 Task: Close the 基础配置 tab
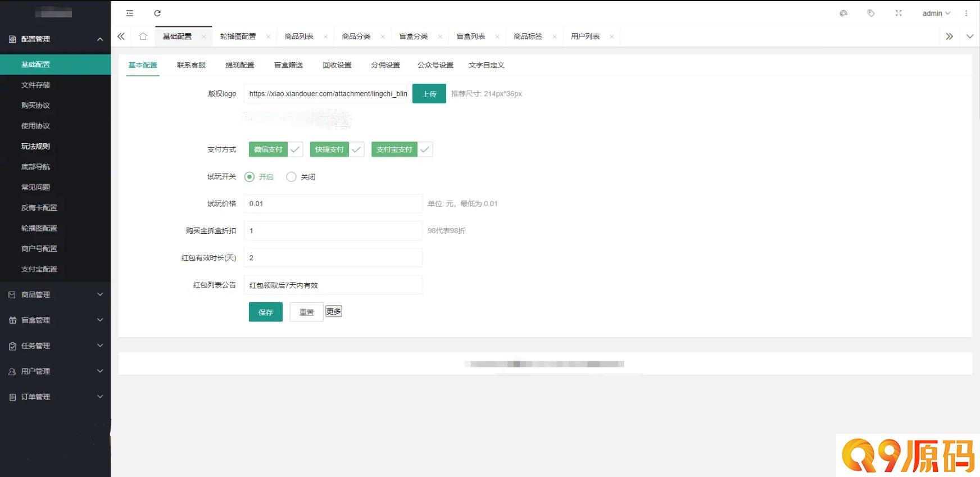(x=203, y=37)
